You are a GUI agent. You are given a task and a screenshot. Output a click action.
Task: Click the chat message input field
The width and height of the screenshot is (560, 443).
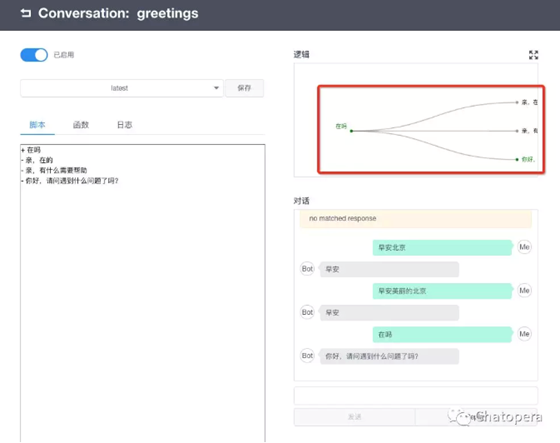[x=416, y=395]
